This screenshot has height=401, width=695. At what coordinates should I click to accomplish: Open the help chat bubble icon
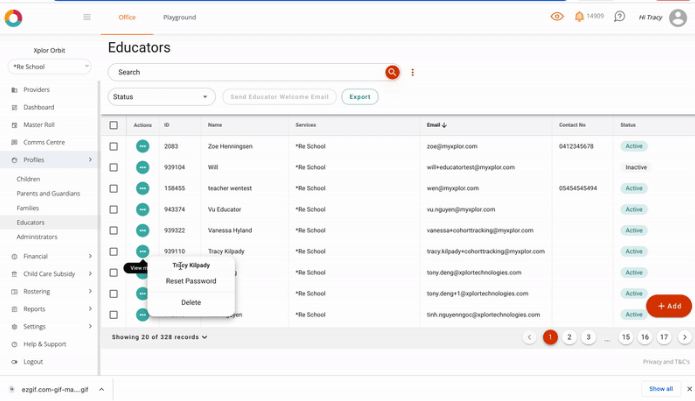[619, 17]
